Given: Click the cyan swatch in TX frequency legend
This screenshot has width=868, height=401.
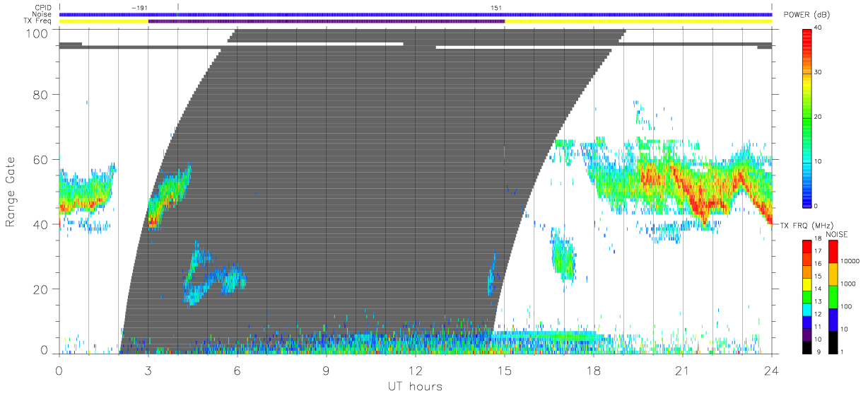Looking at the screenshot, I should pyautogui.click(x=808, y=308).
